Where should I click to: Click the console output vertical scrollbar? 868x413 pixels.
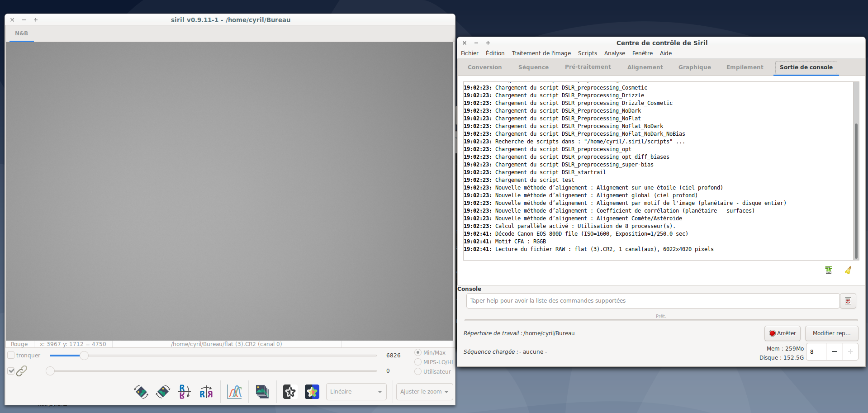click(x=856, y=190)
